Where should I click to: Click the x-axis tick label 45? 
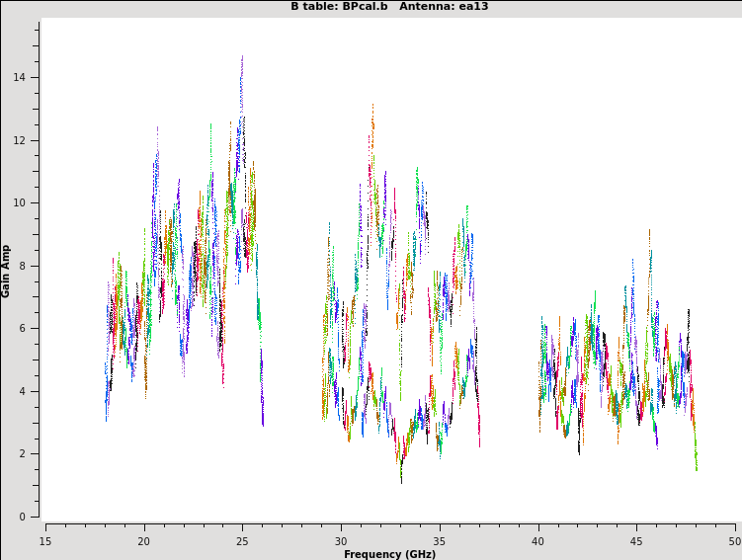[x=636, y=541]
